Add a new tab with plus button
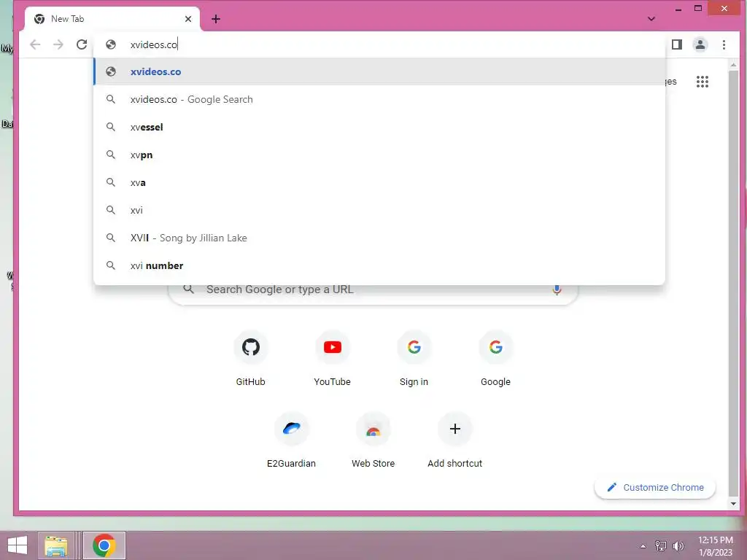The height and width of the screenshot is (560, 747). point(216,19)
